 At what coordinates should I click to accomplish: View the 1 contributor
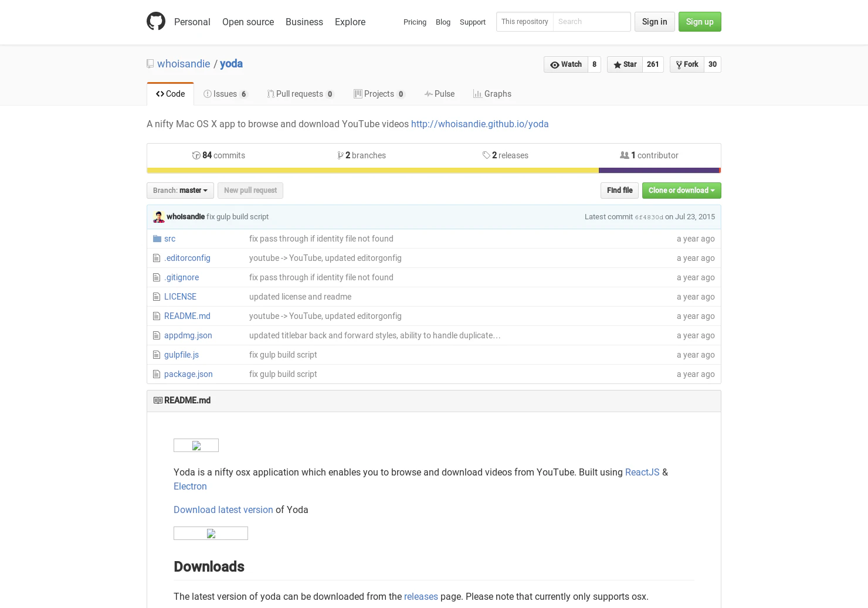click(649, 155)
